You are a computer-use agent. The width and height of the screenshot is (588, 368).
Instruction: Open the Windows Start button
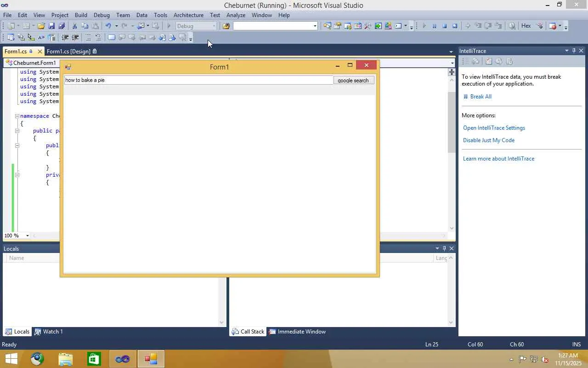point(11,359)
